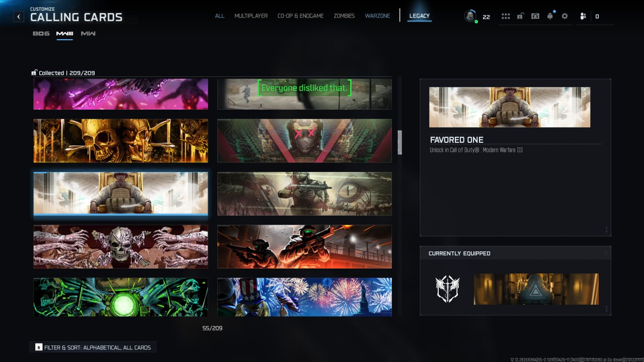Click the equipped winged sword emblem
This screenshot has width=644, height=362.
tap(447, 289)
